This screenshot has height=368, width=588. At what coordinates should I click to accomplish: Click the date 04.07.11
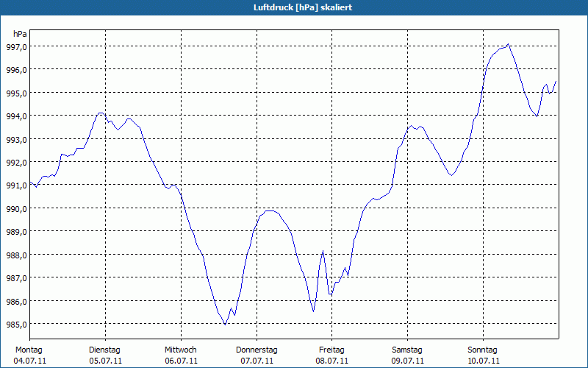(30, 361)
